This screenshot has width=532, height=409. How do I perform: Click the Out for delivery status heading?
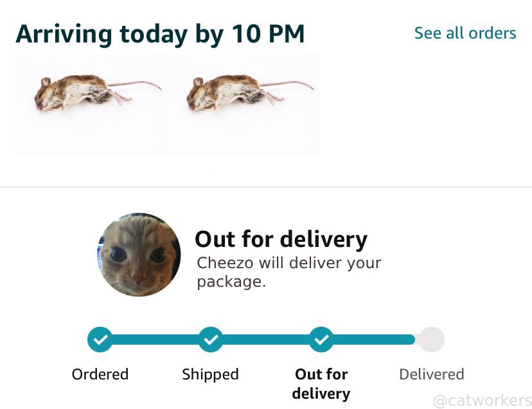coord(281,239)
